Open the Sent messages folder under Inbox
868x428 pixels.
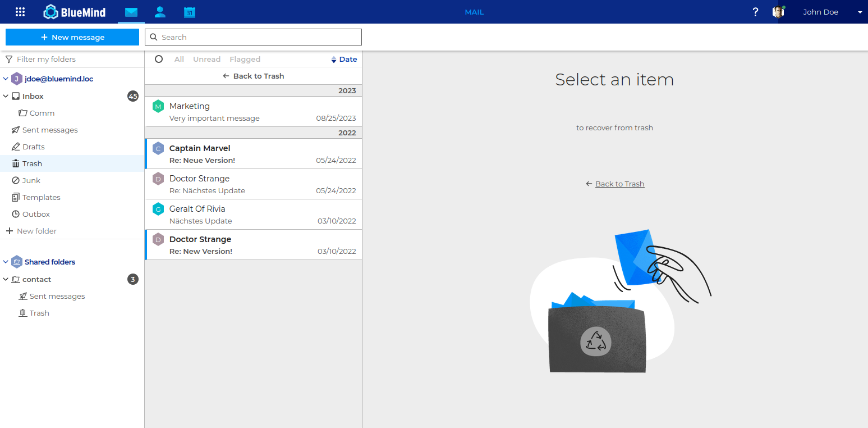(x=50, y=130)
